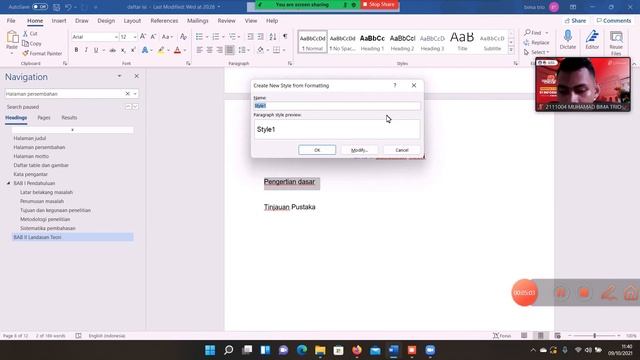This screenshot has height=360, width=640.
Task: Switch to References ribbon tab
Action: (164, 20)
